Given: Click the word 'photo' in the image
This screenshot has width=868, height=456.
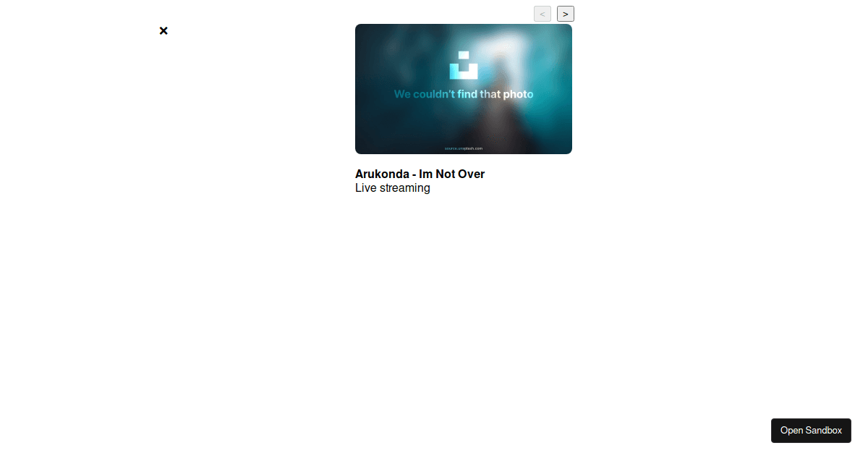Looking at the screenshot, I should 518,94.
